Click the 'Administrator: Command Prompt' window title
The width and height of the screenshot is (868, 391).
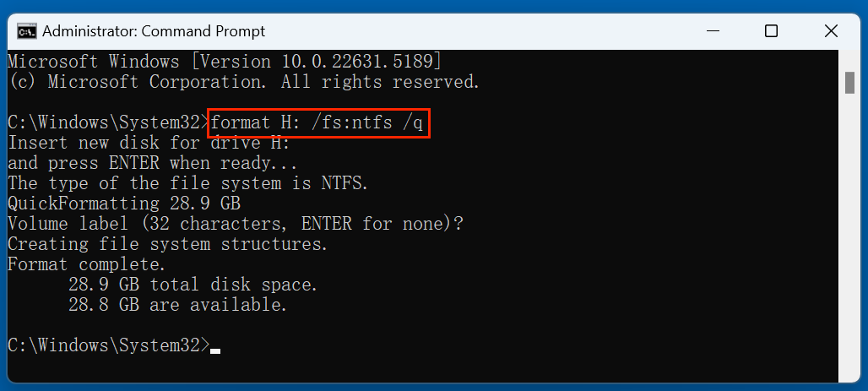(154, 31)
